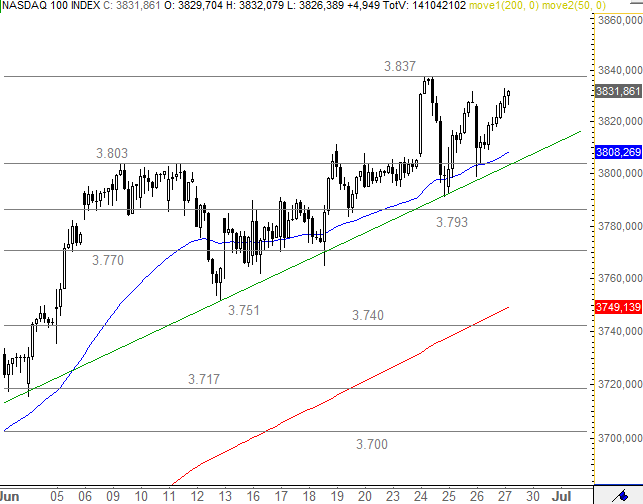Click the 3700,000 price axis value

[x=620, y=438]
